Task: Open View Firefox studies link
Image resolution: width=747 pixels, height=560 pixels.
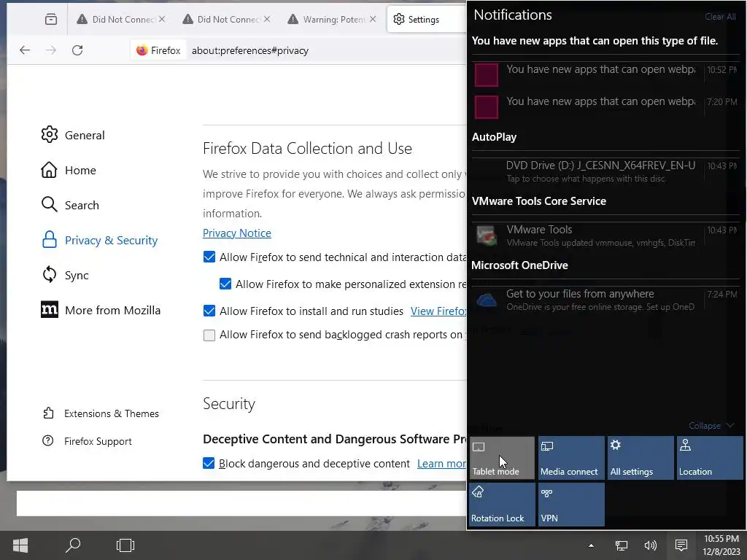Action: pyautogui.click(x=438, y=311)
